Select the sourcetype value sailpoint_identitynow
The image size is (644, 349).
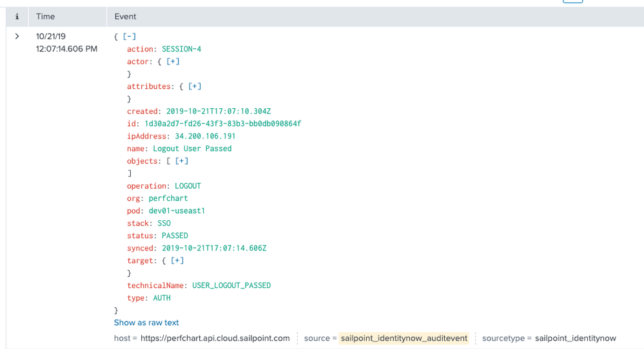(575, 338)
